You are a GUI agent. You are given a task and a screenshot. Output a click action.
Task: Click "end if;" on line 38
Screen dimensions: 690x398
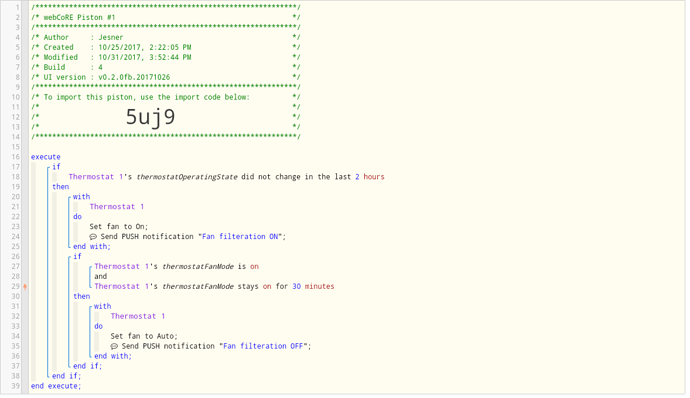coord(66,376)
